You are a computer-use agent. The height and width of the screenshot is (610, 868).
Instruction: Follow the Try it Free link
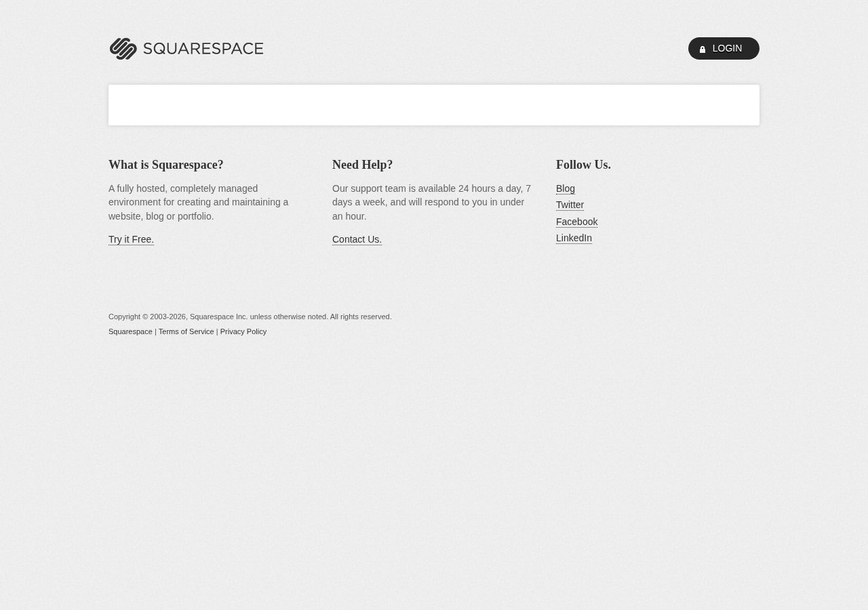point(131,239)
